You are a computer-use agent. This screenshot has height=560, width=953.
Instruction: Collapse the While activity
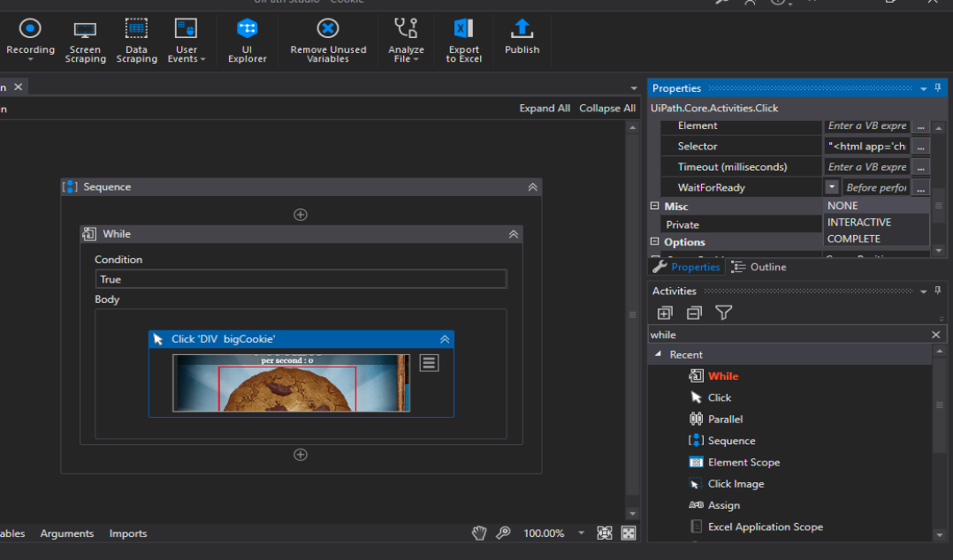click(513, 234)
